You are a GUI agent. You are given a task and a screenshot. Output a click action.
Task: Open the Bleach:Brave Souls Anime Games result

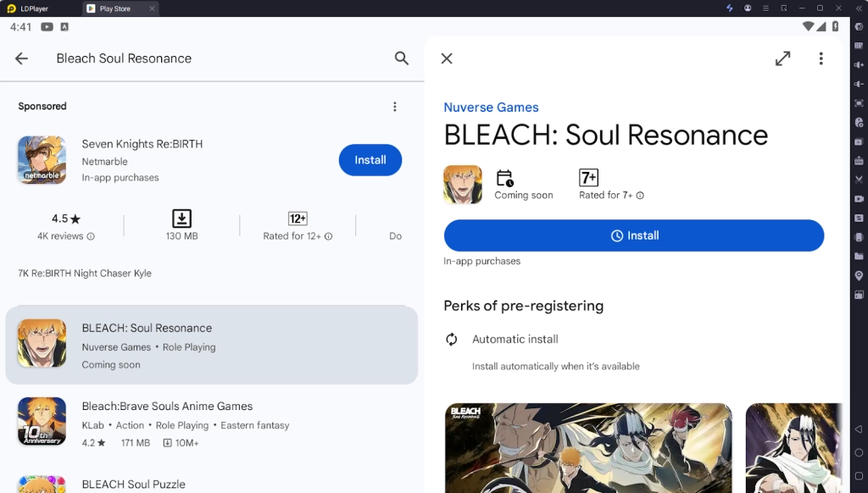click(211, 424)
